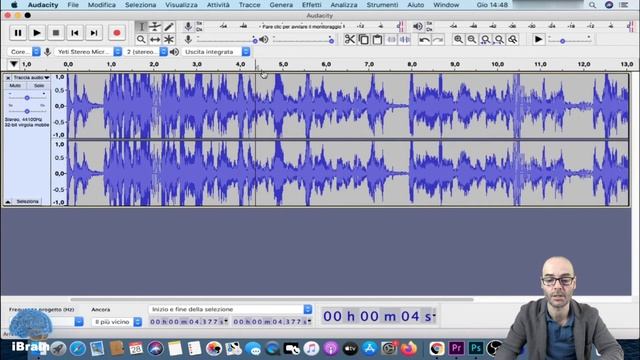Select the Time Shift tool
640x360 pixels.
(x=155, y=40)
